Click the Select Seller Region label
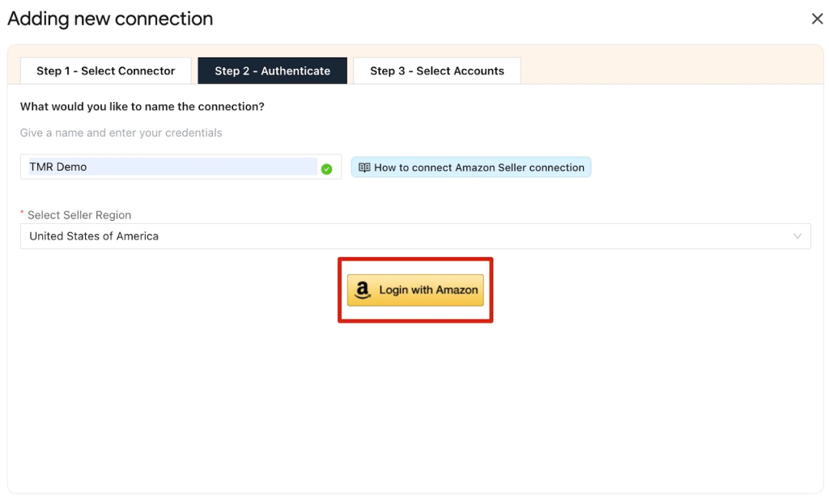This screenshot has width=829, height=504. (79, 215)
